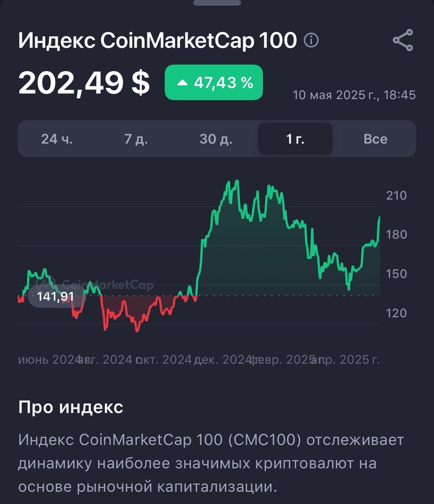Tap the 47,43 % change badge
The image size is (434, 504).
point(214,82)
